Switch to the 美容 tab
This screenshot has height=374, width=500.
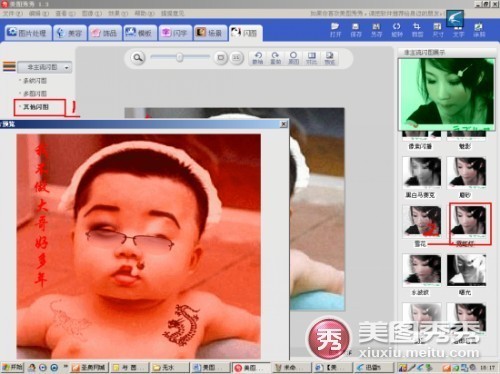tap(70, 33)
